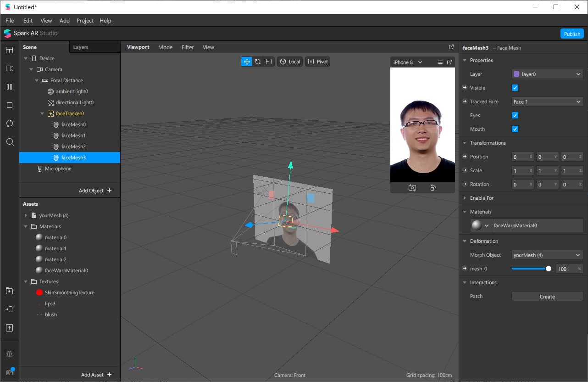Open the Project menu
The height and width of the screenshot is (382, 588).
tap(85, 21)
